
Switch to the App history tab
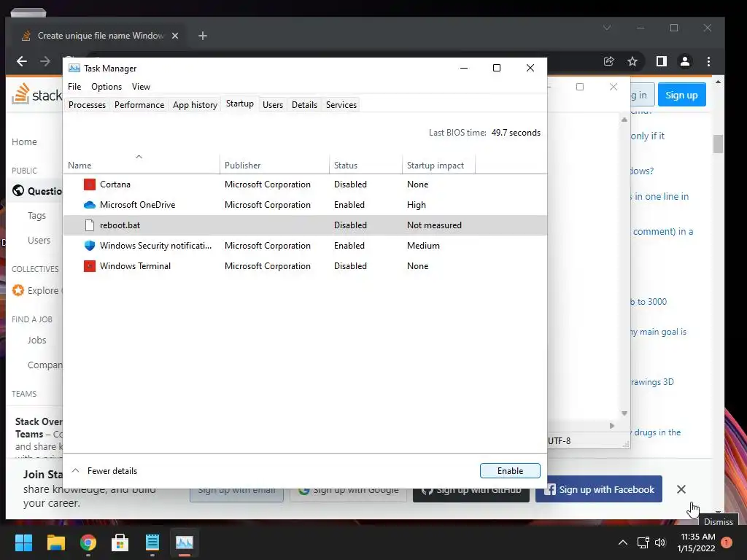pyautogui.click(x=195, y=105)
